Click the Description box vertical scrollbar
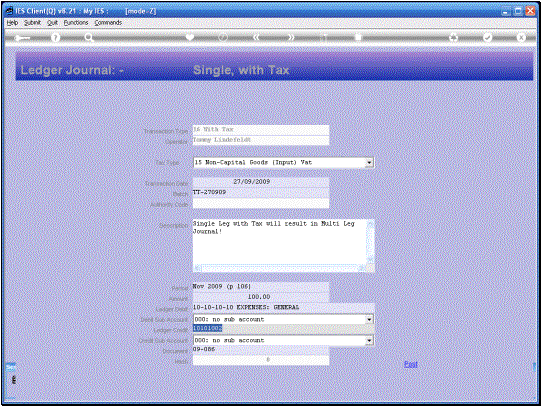The height and width of the screenshot is (406, 541). [371, 242]
